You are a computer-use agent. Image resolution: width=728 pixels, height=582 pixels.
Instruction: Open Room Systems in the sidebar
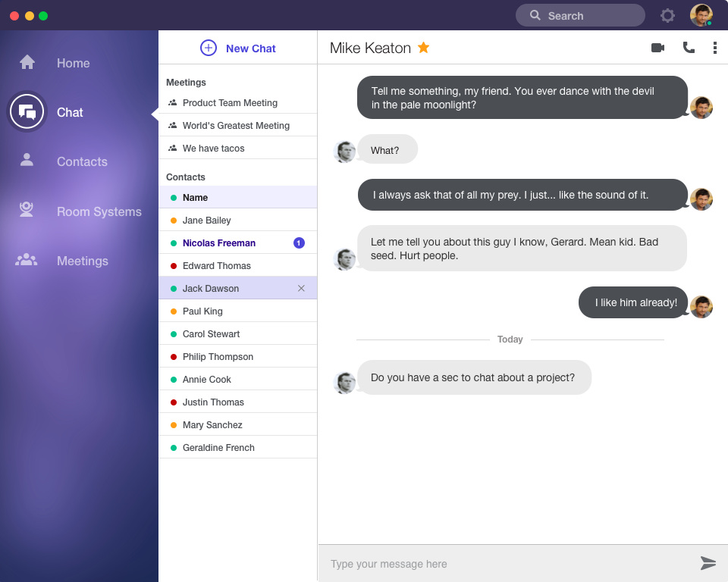click(x=99, y=211)
